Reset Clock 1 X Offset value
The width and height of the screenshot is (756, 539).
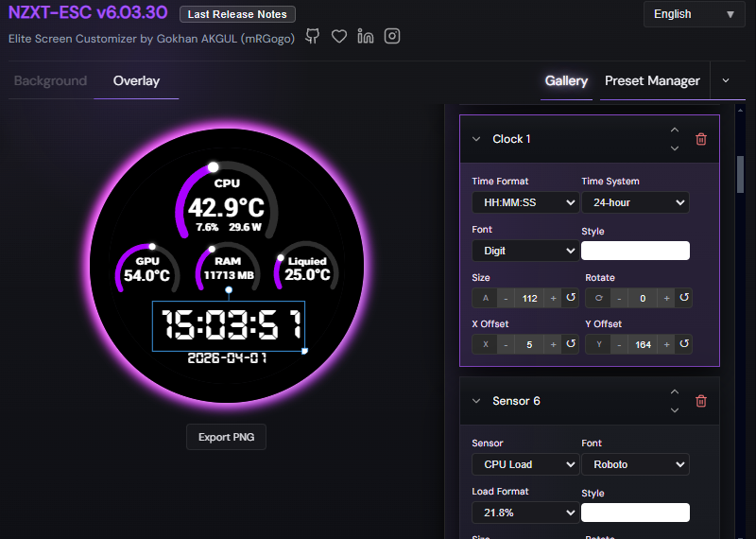(x=571, y=344)
